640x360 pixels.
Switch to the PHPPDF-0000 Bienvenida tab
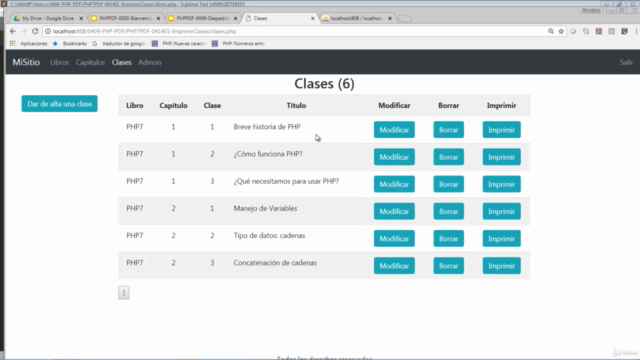(125, 18)
